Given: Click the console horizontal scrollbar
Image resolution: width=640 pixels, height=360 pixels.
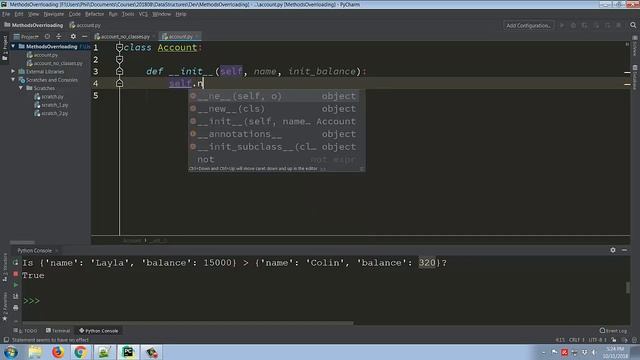Looking at the screenshot, I should [188, 323].
